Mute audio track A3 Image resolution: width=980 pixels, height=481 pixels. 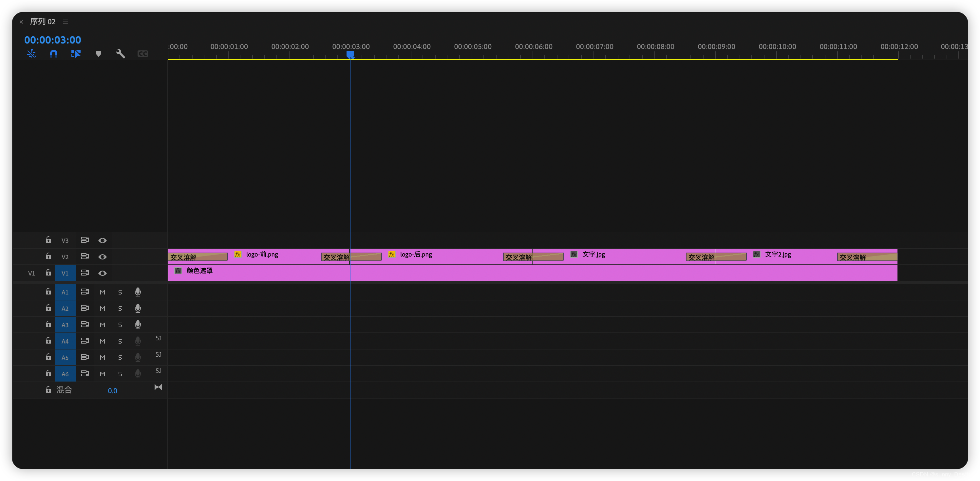pyautogui.click(x=102, y=325)
